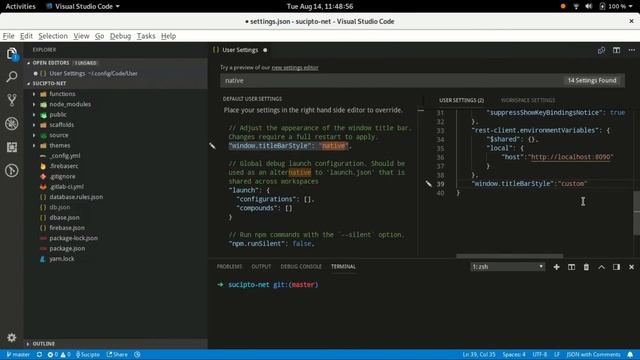Screen dimensions: 640x360
Task: Close the terminal panel
Action: pos(631,267)
